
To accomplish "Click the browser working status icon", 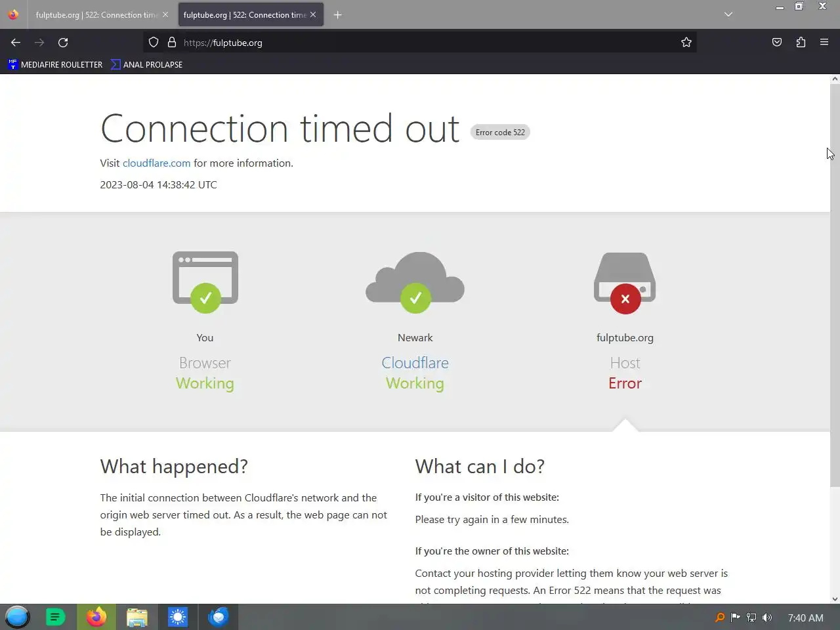I will point(205,282).
